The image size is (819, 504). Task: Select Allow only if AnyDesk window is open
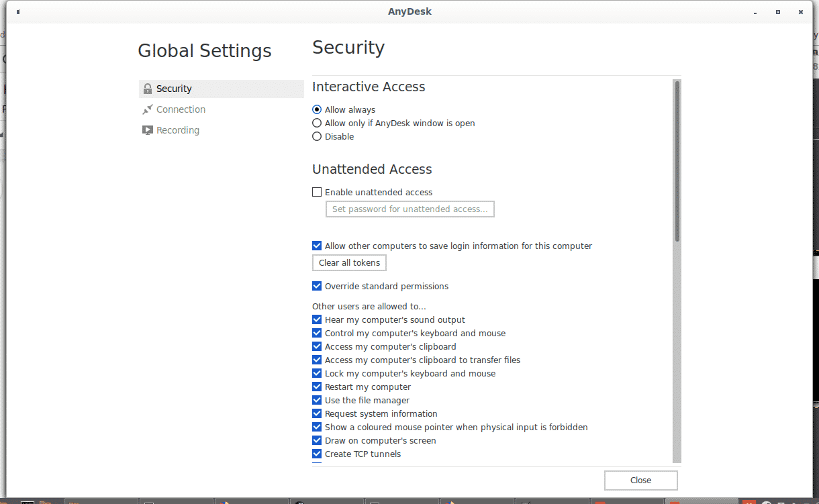(x=317, y=123)
